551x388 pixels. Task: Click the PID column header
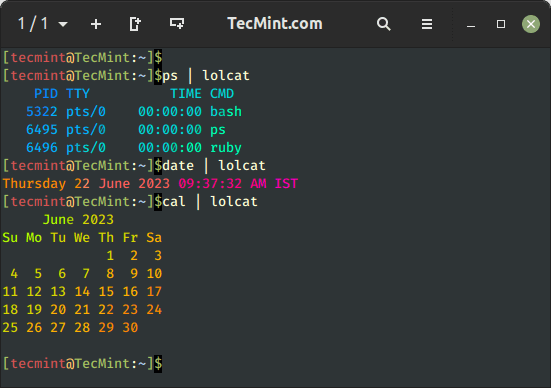[x=46, y=93]
